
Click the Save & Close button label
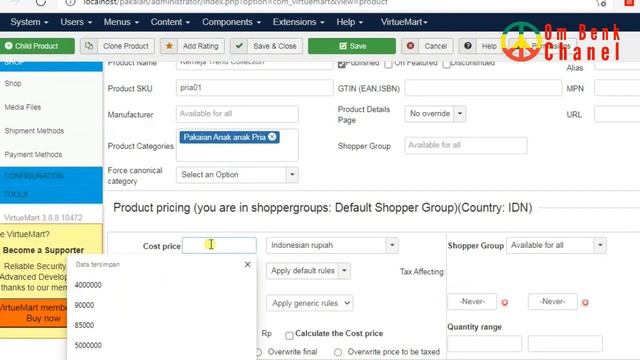(275, 46)
